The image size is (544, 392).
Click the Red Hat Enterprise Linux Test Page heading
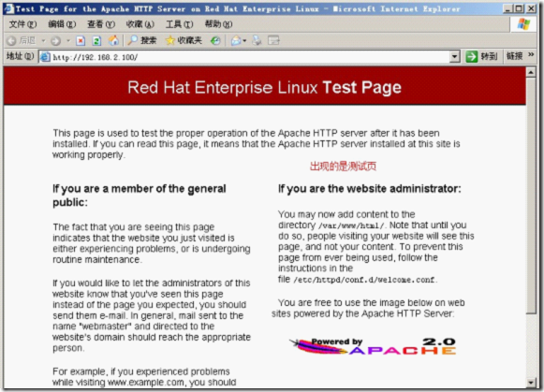point(264,87)
